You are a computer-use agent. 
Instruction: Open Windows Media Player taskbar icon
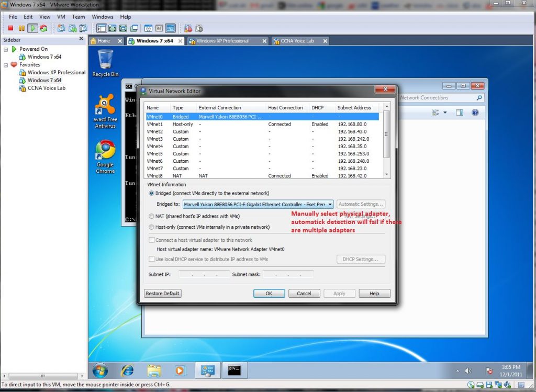[180, 371]
